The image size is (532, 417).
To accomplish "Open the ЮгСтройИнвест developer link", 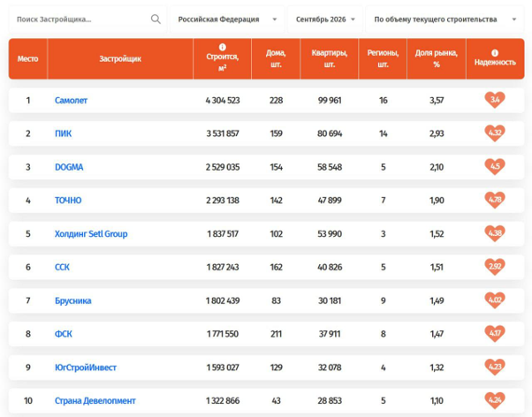I will click(86, 368).
